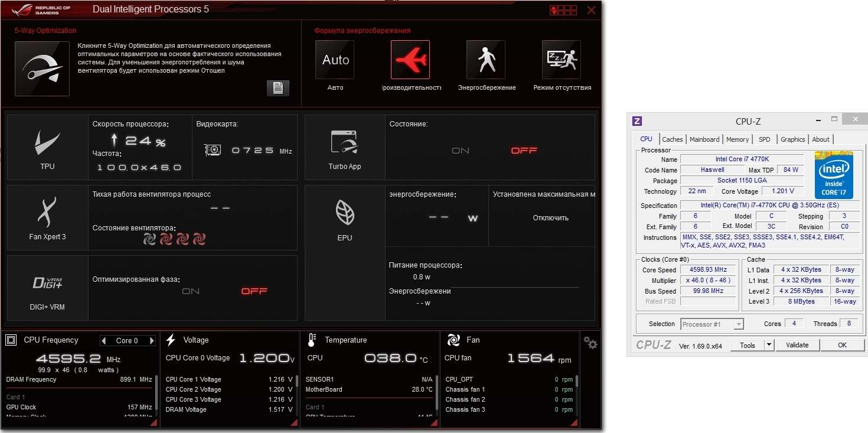
Task: Click the CPU_OPT fan row
Action: click(x=509, y=379)
